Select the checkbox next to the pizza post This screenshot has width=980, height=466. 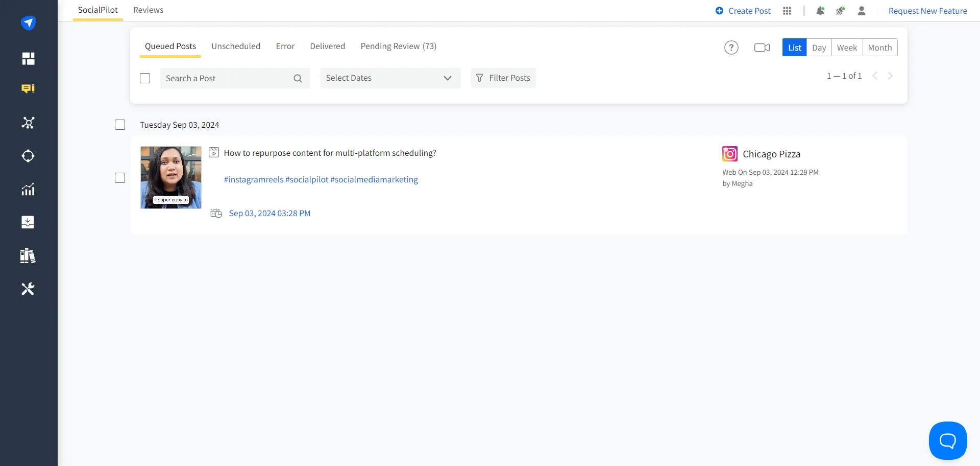(x=120, y=178)
